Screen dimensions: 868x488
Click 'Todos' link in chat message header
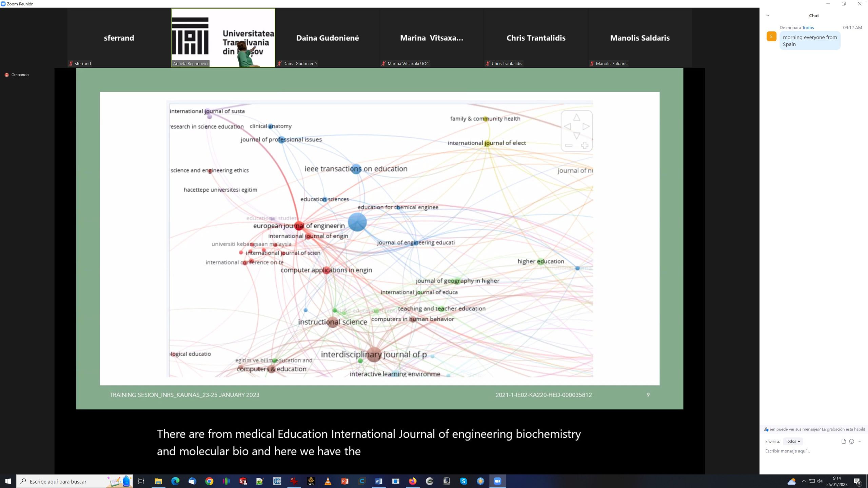pos(808,27)
